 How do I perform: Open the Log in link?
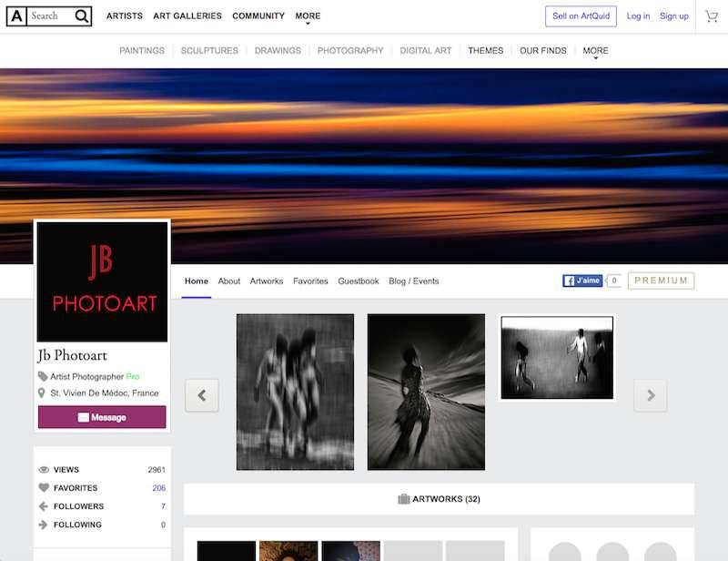(x=638, y=16)
